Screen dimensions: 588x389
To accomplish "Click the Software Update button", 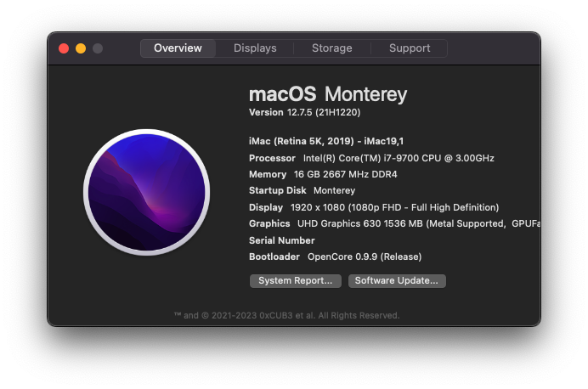I will click(x=397, y=280).
